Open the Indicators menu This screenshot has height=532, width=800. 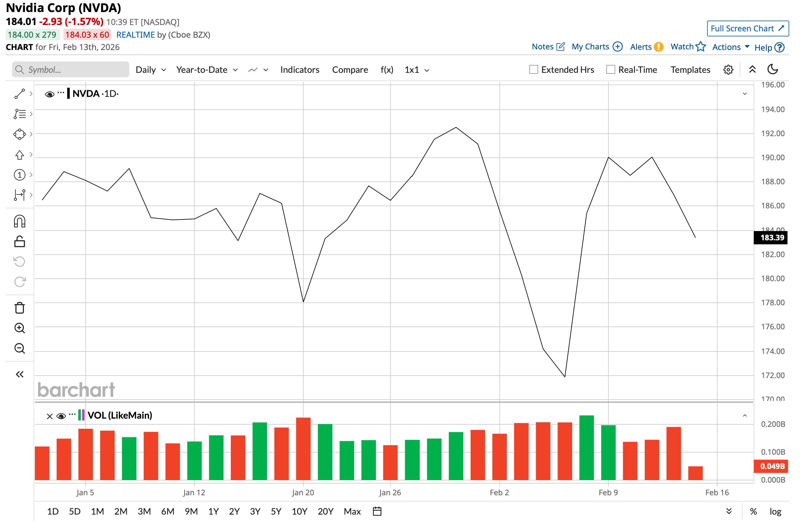tap(300, 70)
